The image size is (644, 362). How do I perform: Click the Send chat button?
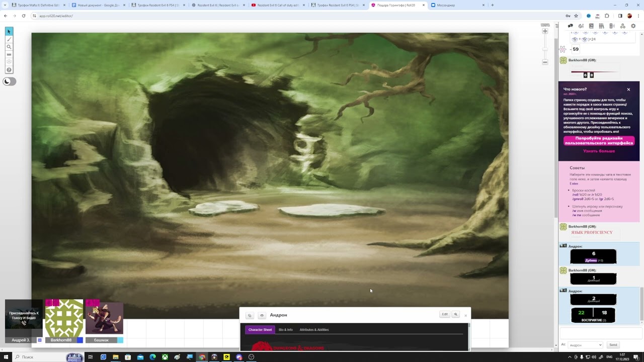pos(613,345)
